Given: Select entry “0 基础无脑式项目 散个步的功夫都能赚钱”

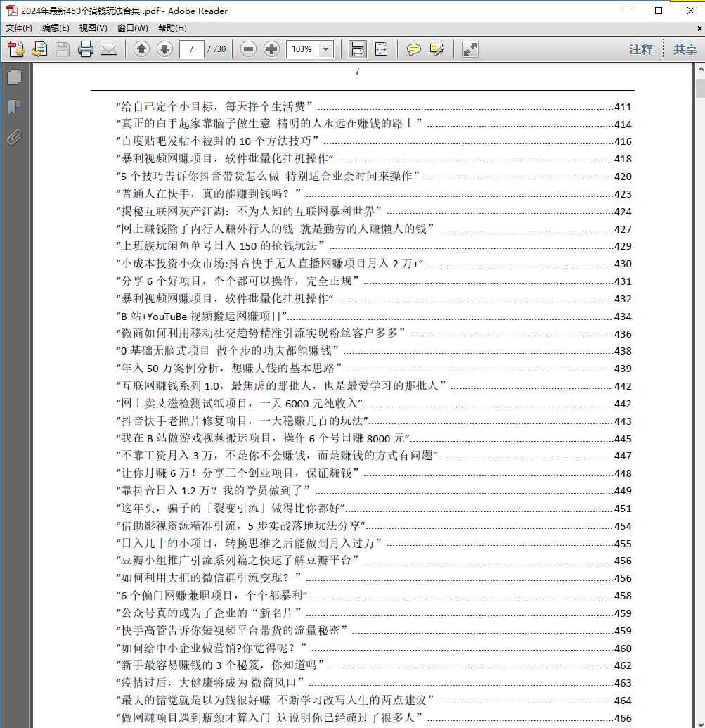Looking at the screenshot, I should point(373,350).
